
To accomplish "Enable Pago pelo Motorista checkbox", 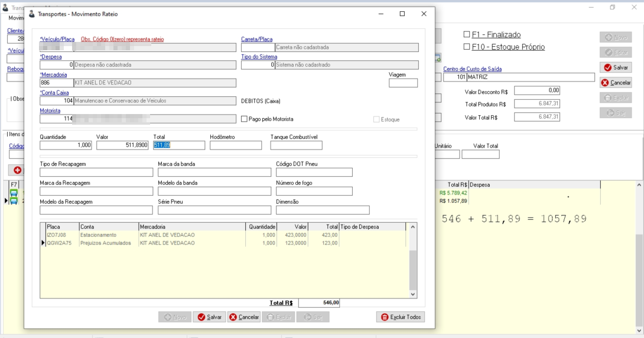I will coord(245,119).
